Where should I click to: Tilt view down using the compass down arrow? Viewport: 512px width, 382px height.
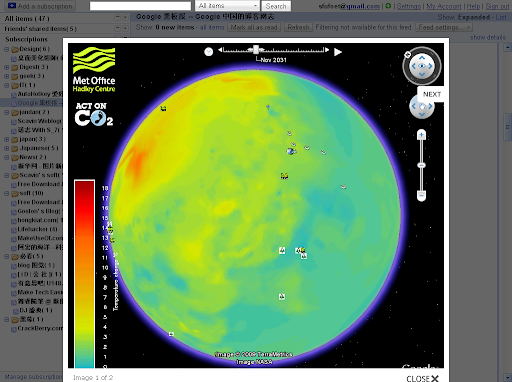point(422,74)
